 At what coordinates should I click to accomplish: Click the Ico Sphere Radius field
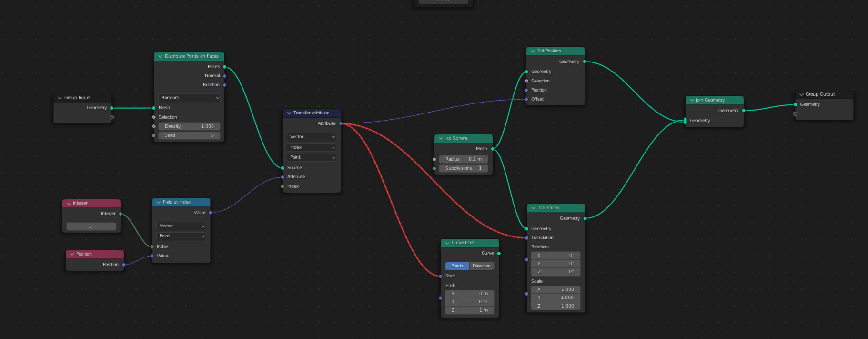tap(464, 159)
